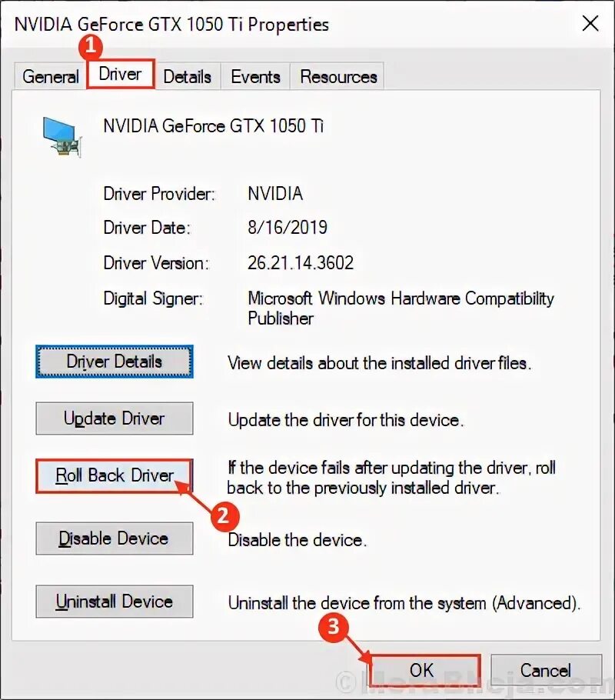615x700 pixels.
Task: Click the dialog title bar text
Action: 171,24
